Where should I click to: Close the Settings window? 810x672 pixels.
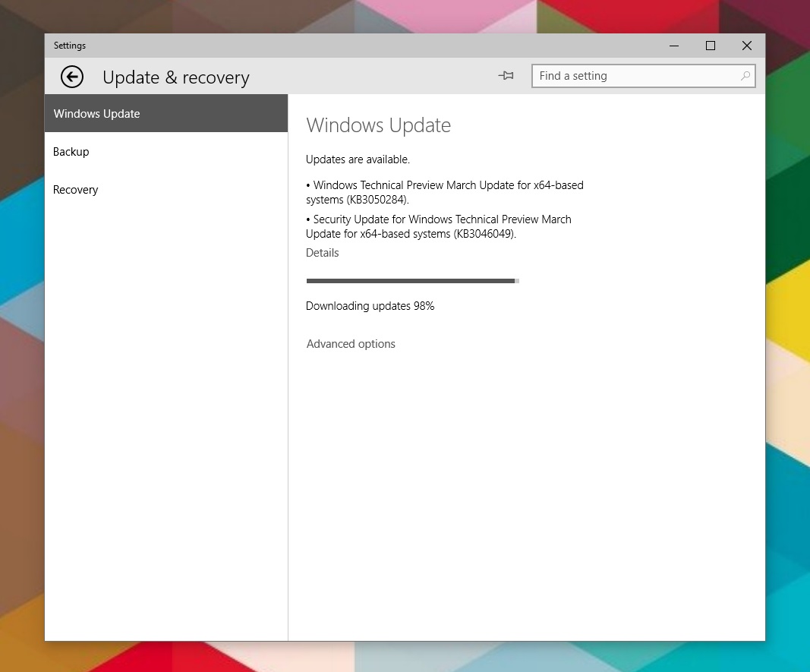pyautogui.click(x=746, y=46)
